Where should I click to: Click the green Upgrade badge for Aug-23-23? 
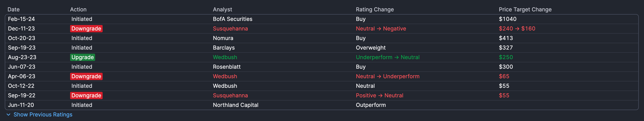pyautogui.click(x=83, y=57)
